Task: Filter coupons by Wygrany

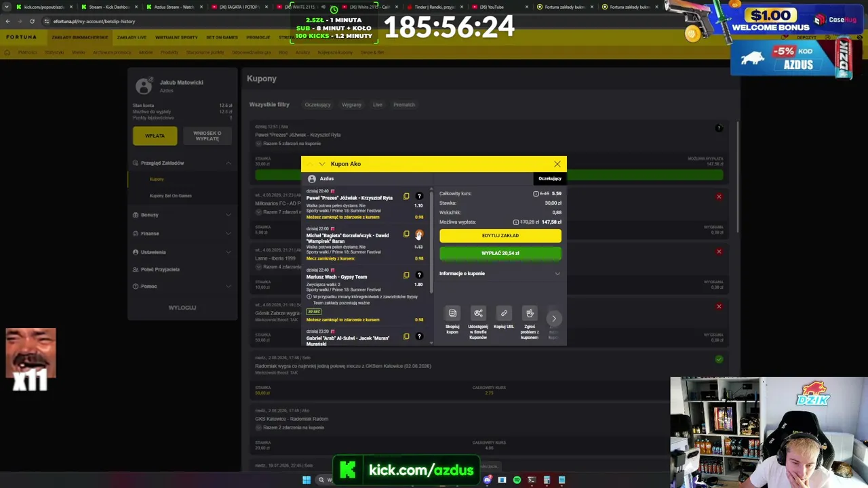Action: point(351,105)
